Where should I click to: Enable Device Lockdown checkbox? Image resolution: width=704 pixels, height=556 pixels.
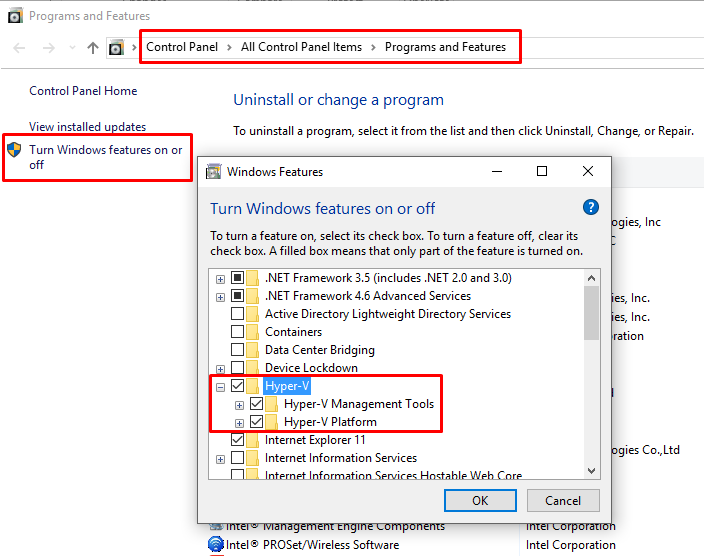tap(238, 367)
